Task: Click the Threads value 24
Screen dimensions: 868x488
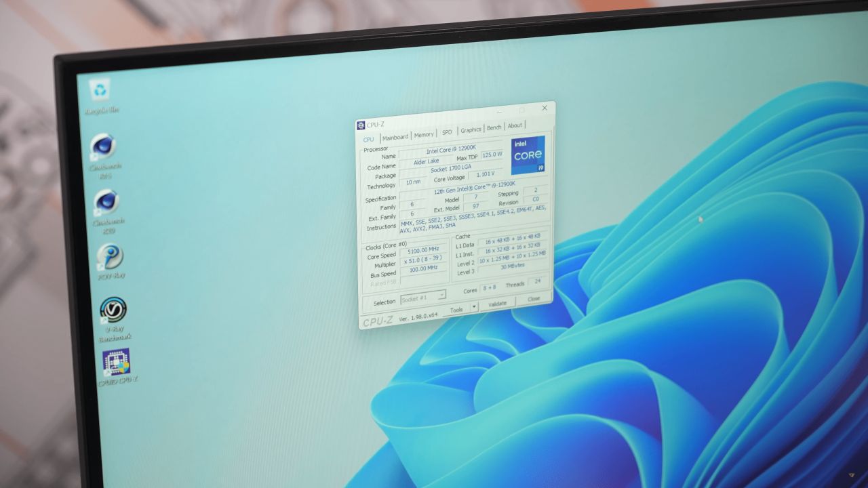Action: (x=538, y=281)
